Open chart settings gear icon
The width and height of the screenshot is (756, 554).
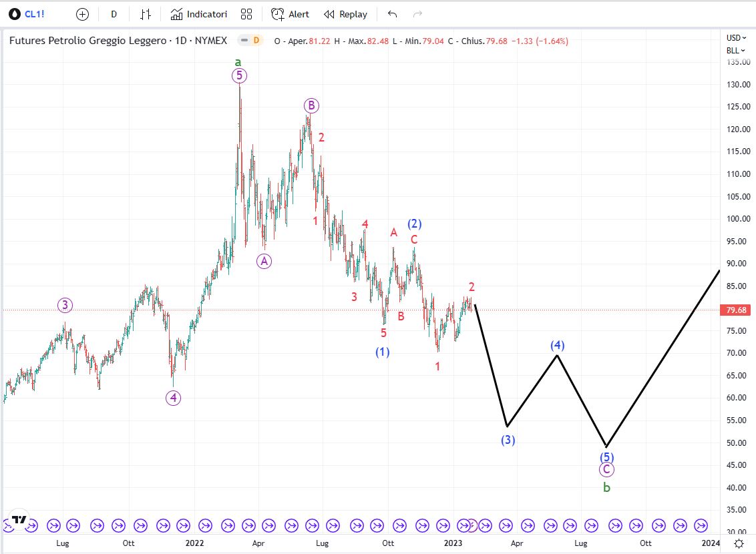click(x=739, y=543)
